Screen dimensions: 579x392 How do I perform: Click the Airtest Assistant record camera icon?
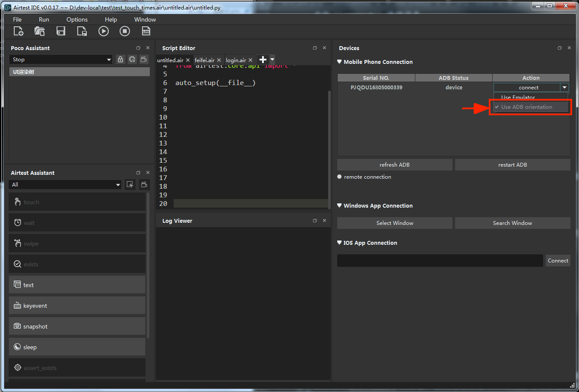(144, 184)
